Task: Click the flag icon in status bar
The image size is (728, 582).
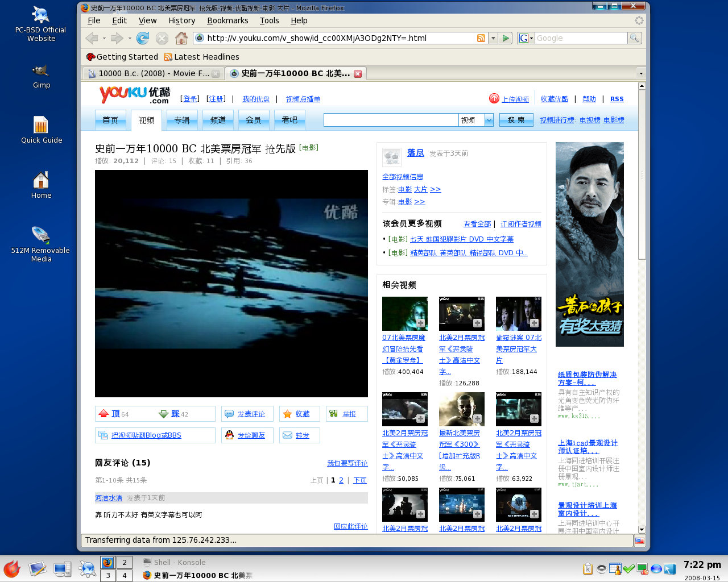Action: click(640, 541)
